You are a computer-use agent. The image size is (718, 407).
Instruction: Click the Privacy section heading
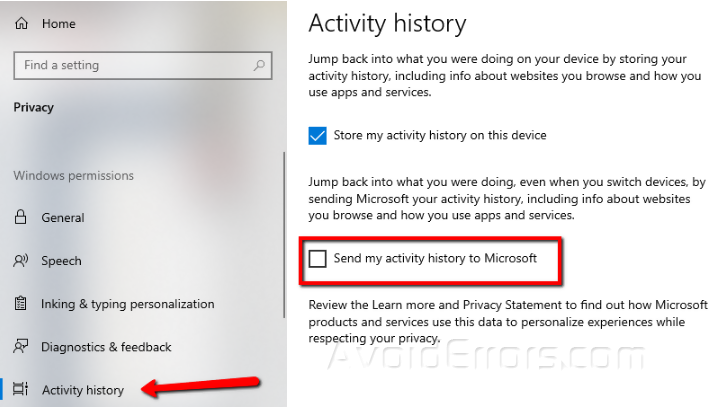34,108
